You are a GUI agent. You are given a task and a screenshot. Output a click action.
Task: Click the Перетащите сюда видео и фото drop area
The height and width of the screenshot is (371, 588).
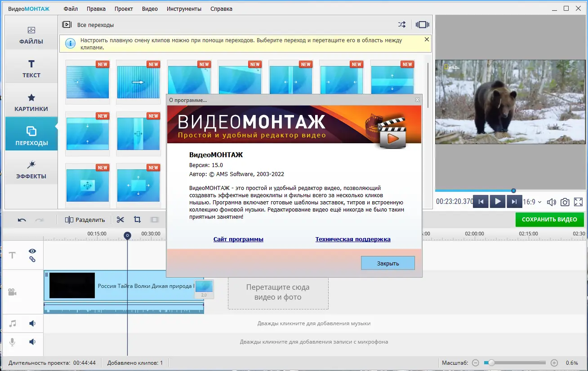(x=278, y=292)
